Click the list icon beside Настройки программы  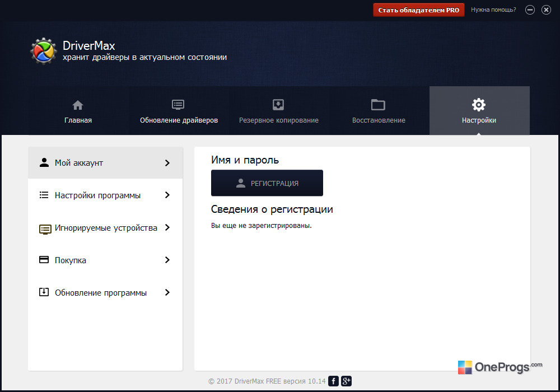point(44,195)
